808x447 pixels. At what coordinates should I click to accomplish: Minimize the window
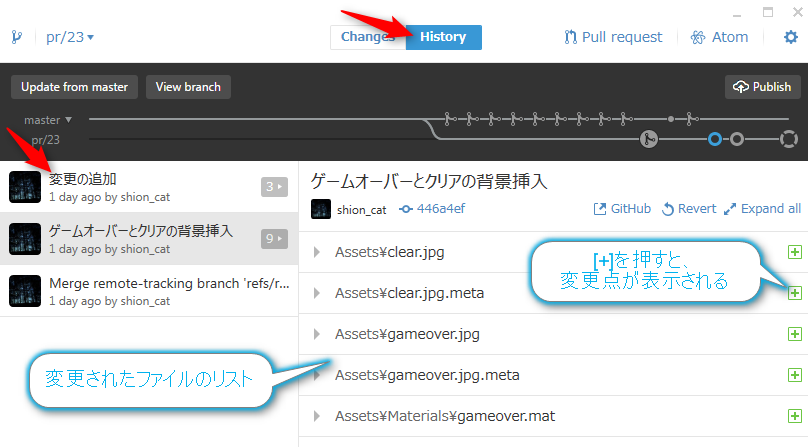737,14
